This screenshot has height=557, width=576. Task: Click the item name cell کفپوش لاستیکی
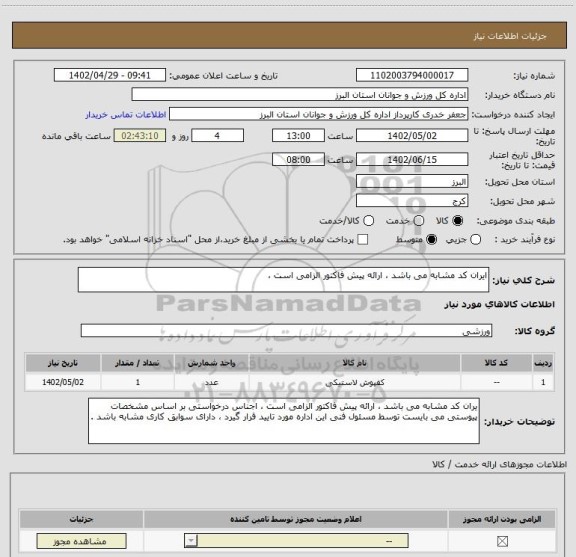point(355,382)
